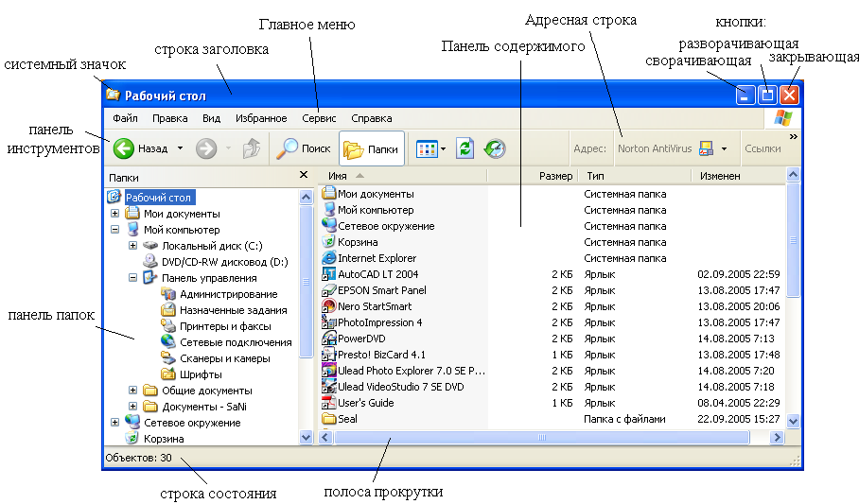Click the PhotoImpression 4 shortcut icon
The width and height of the screenshot is (859, 504).
[328, 322]
